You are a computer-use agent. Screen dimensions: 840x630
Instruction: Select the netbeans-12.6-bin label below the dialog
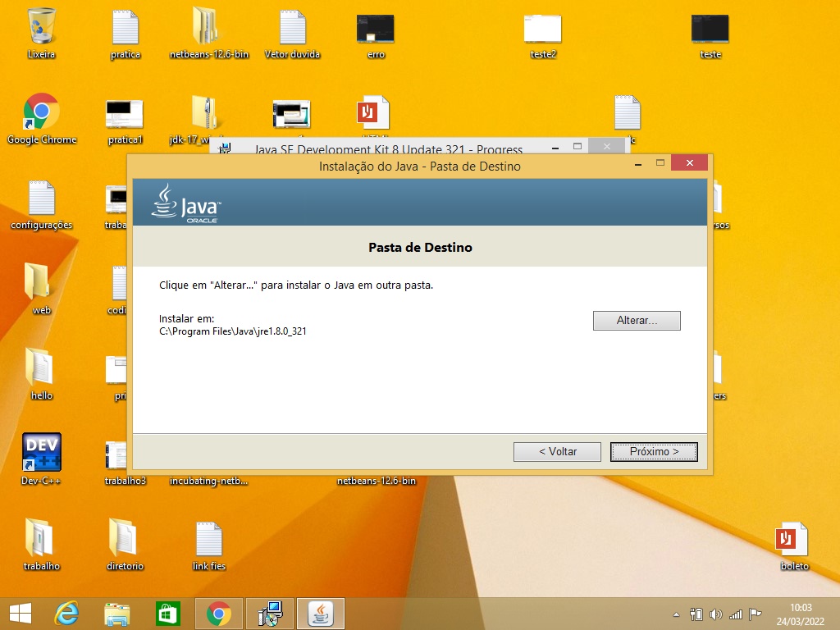[x=376, y=481]
